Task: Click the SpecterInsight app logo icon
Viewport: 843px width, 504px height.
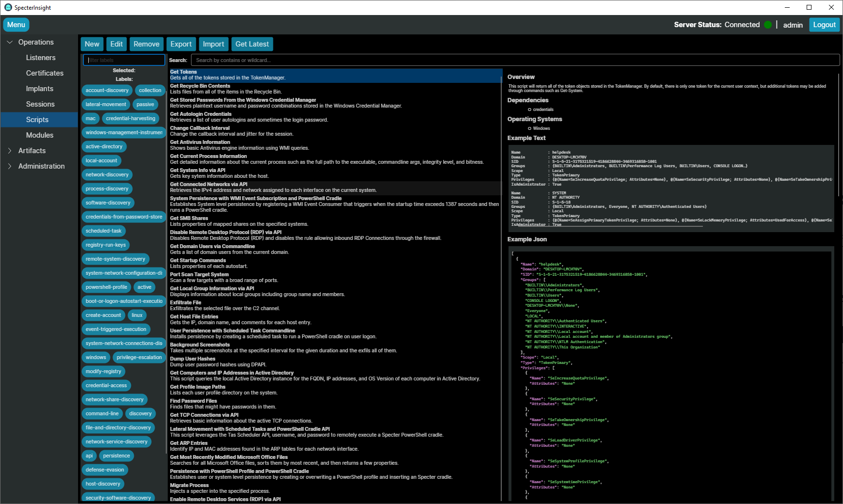Action: [8, 7]
